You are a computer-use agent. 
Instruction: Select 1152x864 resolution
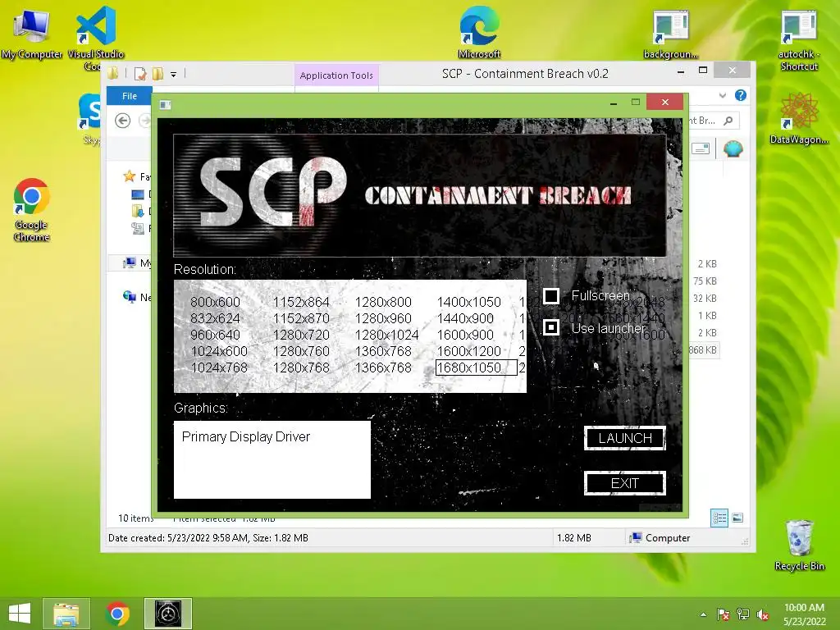(x=301, y=302)
